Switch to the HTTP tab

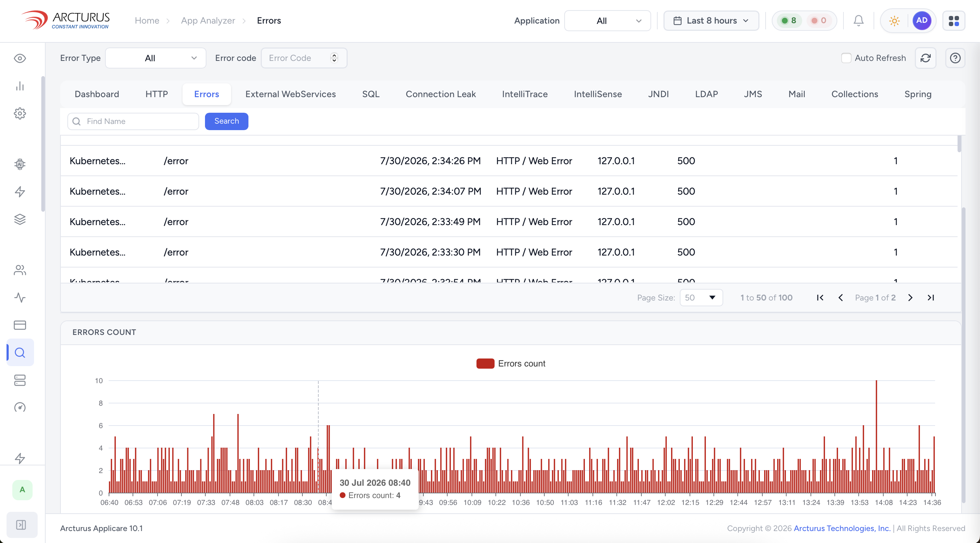click(156, 94)
